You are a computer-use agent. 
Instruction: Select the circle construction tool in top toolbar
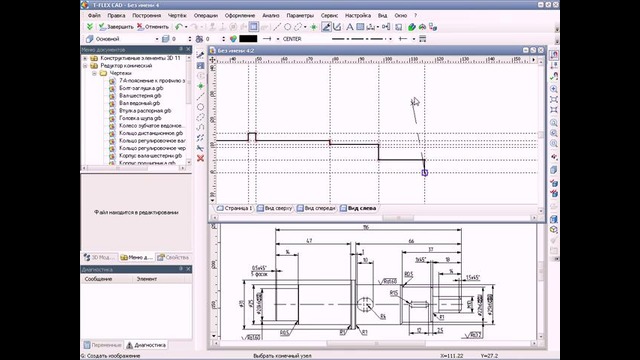coord(287,27)
